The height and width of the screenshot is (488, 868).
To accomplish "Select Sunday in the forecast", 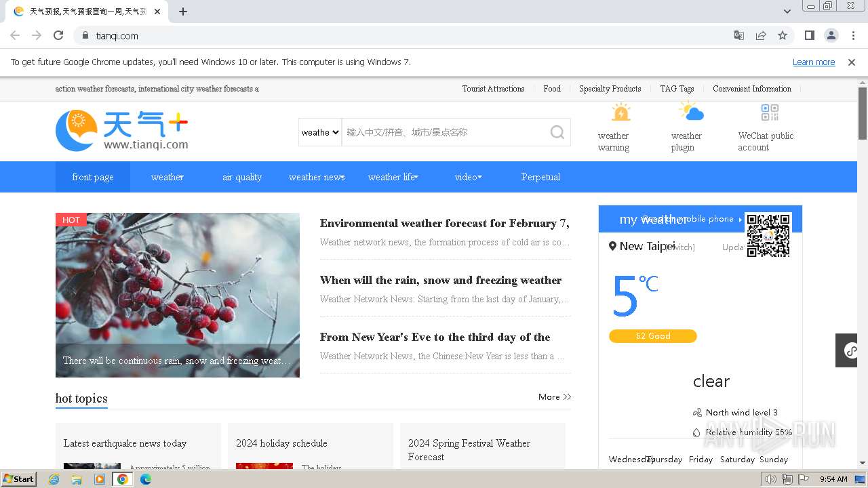I will tap(774, 460).
